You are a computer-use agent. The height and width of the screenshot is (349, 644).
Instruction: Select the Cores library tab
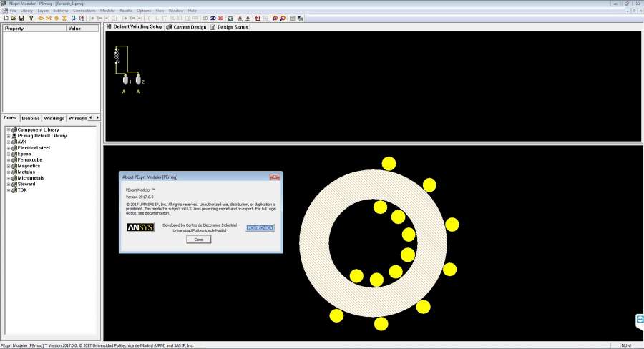(10, 118)
